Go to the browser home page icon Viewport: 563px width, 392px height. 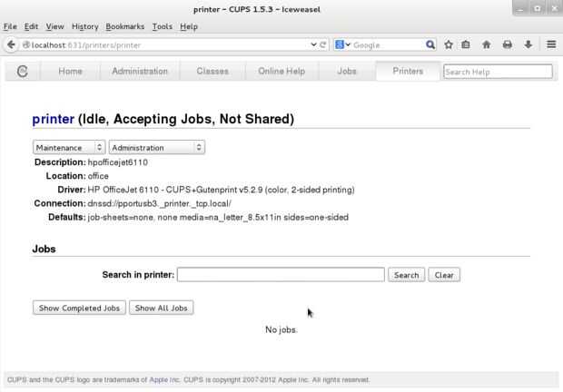tap(487, 44)
